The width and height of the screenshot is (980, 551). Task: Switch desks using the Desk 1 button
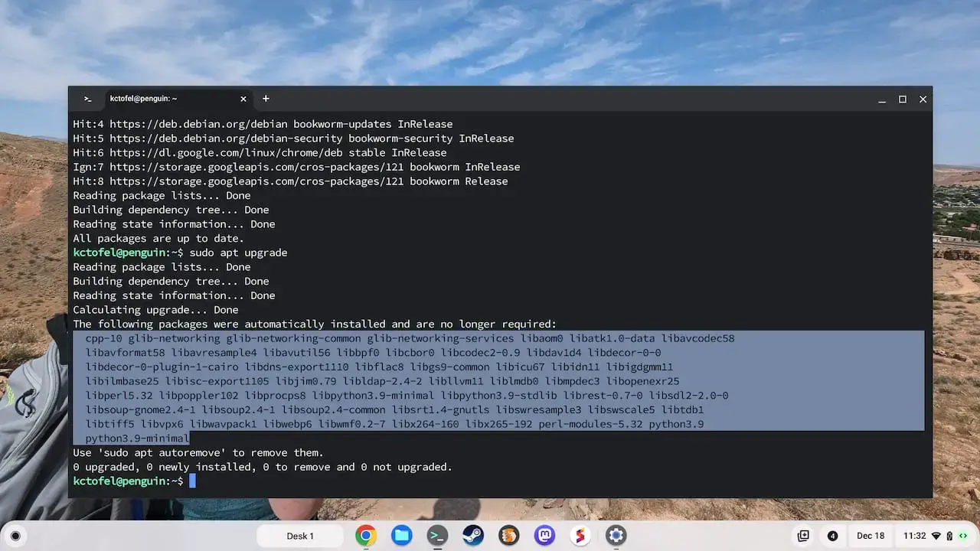pos(300,536)
